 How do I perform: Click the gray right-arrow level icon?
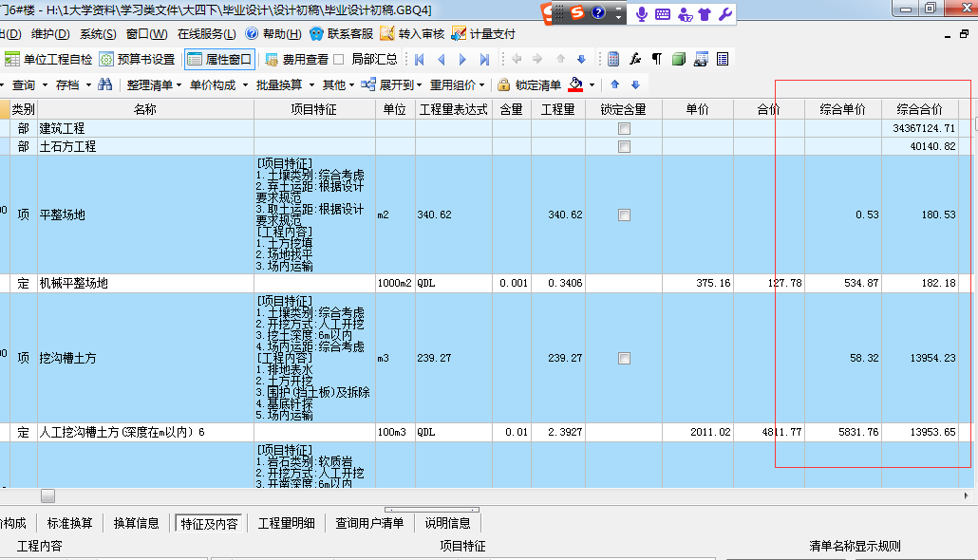tap(537, 59)
